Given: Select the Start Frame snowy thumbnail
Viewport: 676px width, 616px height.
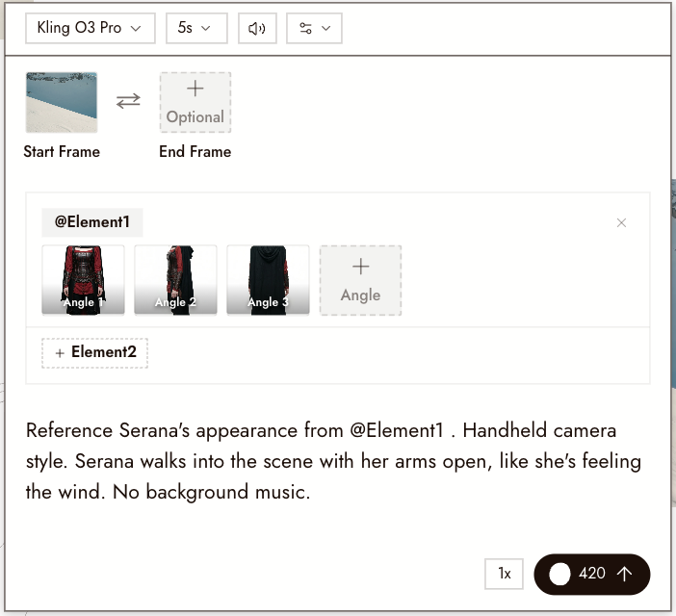Looking at the screenshot, I should point(62,103).
